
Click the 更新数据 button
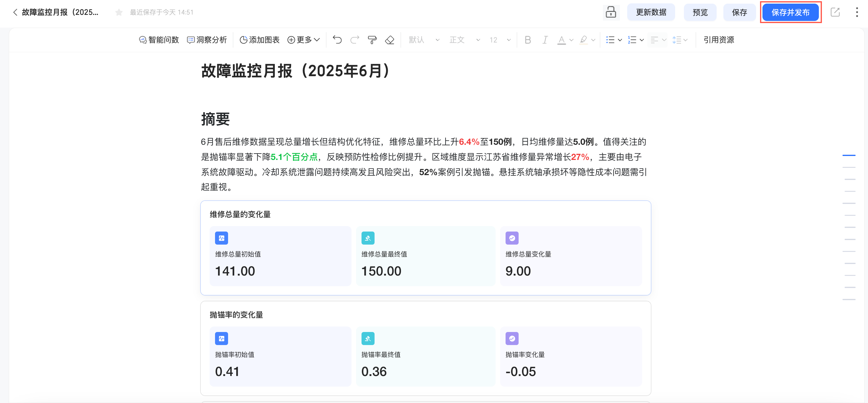pyautogui.click(x=651, y=12)
